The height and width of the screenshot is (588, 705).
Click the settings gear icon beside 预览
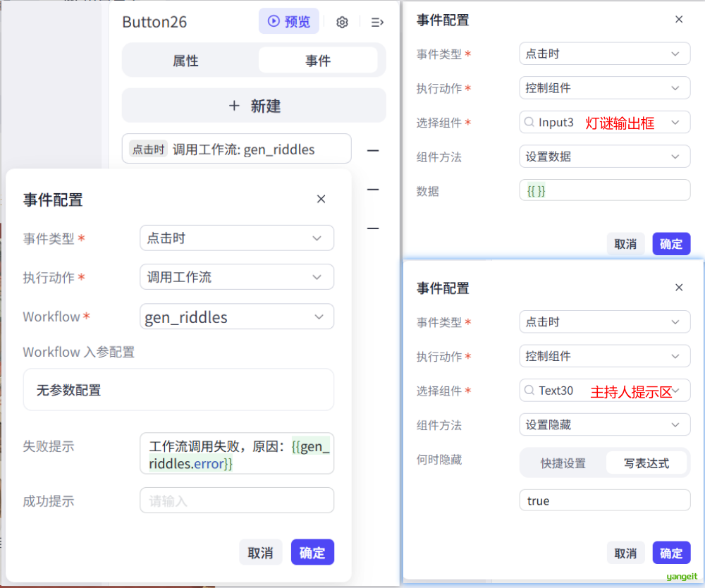pos(342,23)
